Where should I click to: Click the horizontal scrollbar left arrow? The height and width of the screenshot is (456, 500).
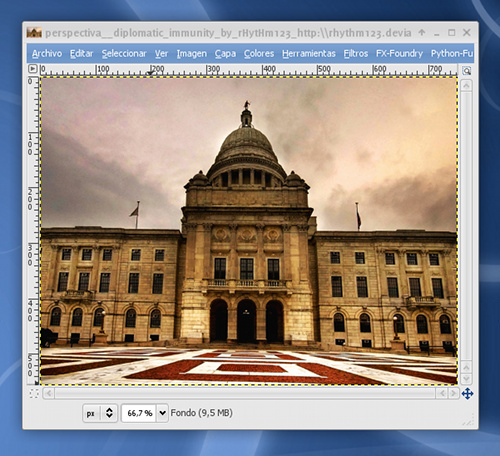click(49, 394)
